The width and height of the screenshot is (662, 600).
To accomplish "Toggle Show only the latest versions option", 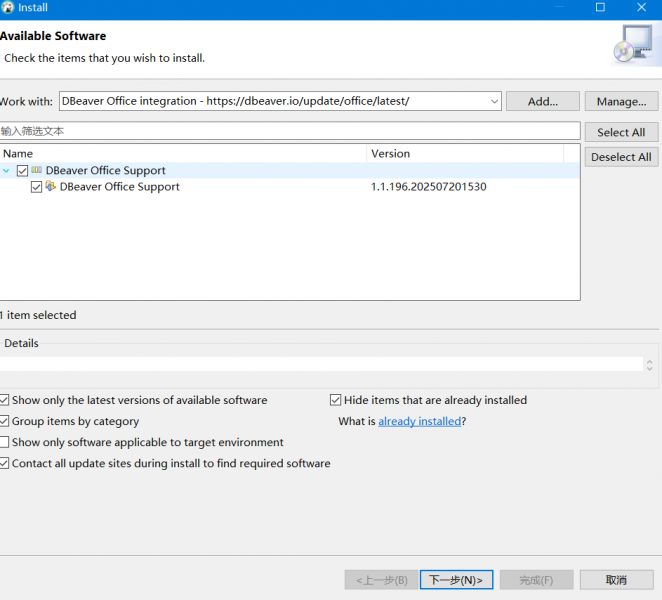I will pos(5,400).
